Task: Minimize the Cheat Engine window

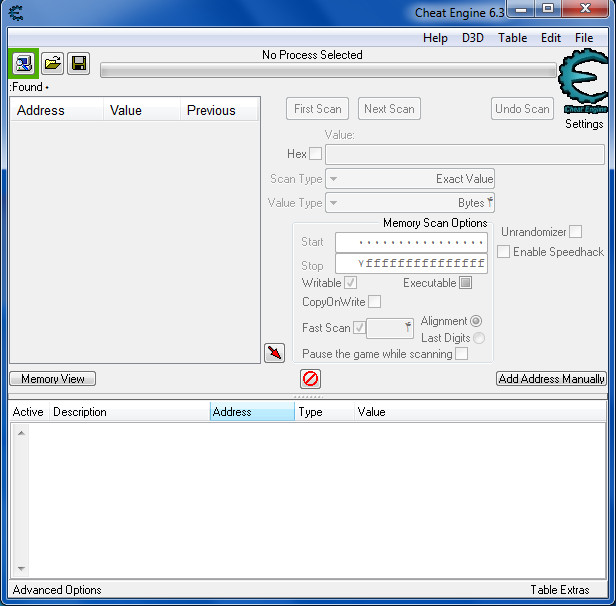Action: [x=521, y=9]
